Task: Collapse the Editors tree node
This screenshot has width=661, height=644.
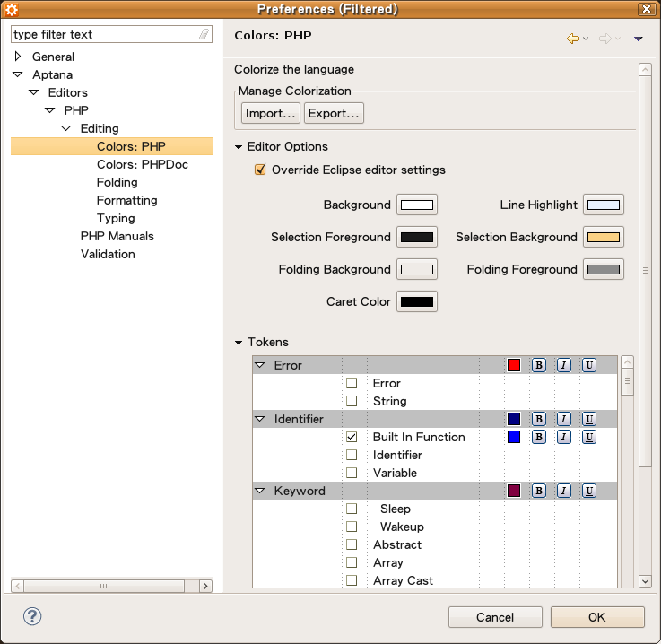Action: [34, 92]
